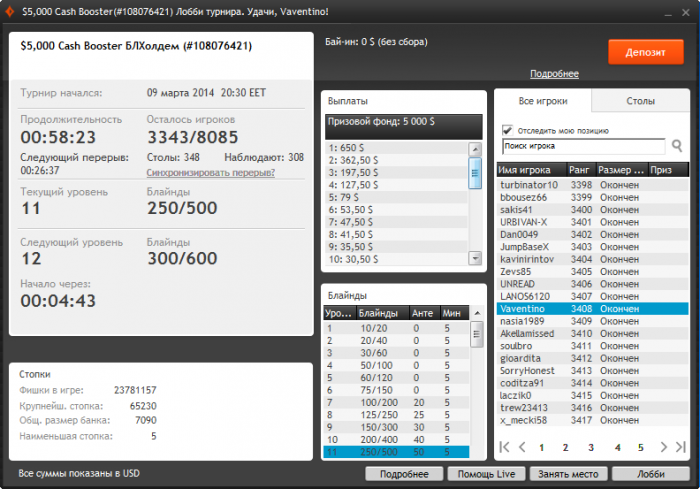Click payouts list scroll up arrow

point(475,149)
